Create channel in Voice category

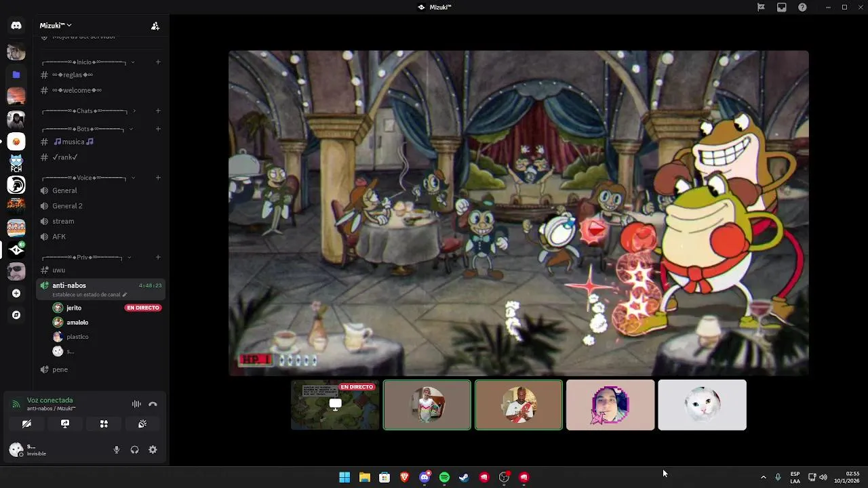[x=158, y=178]
